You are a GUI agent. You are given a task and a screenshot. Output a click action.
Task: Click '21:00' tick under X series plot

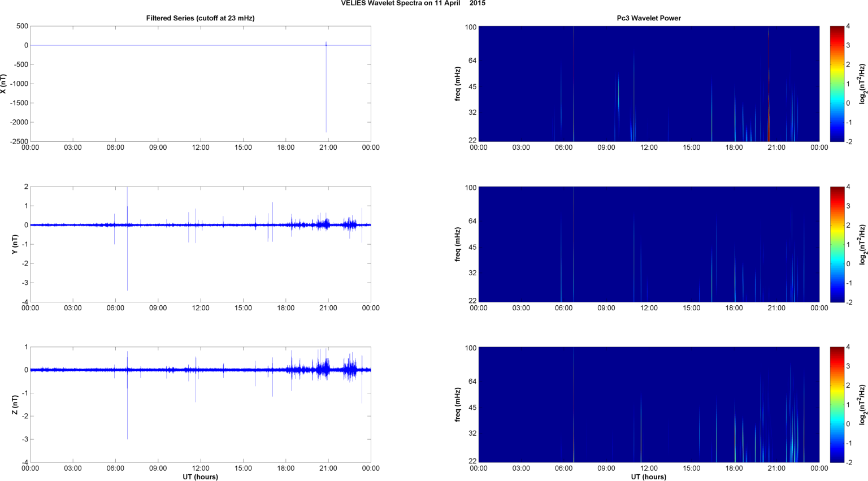click(x=328, y=148)
